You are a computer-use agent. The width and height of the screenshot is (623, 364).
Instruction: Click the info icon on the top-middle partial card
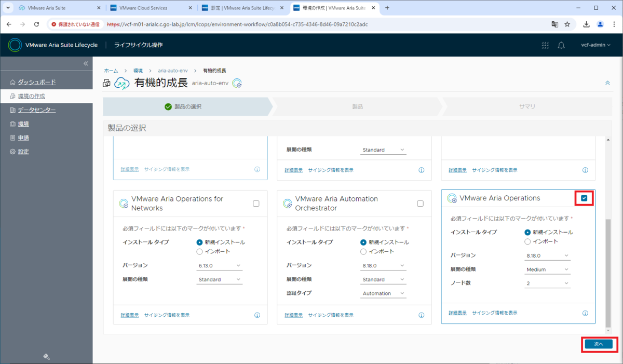[421, 170]
